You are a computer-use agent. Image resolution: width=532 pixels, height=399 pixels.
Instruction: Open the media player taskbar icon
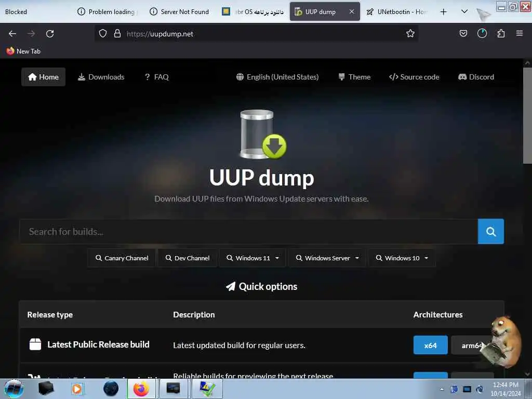(x=77, y=389)
